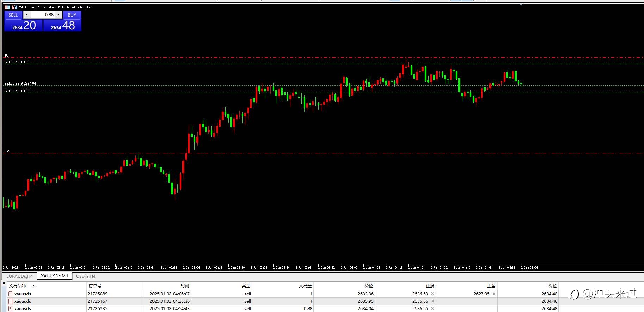
Task: Click the xauusds symbol of order 21725335
Action: 23,308
